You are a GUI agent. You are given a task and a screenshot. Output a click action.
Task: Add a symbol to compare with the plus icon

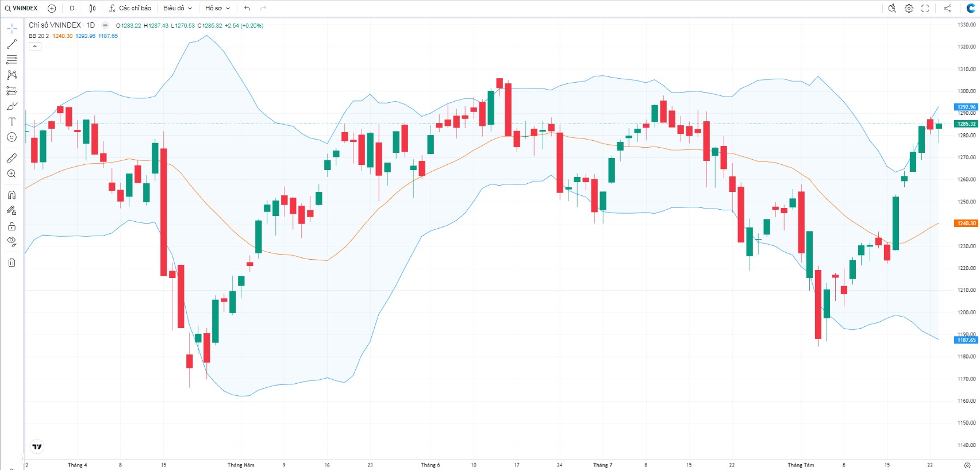pyautogui.click(x=52, y=8)
